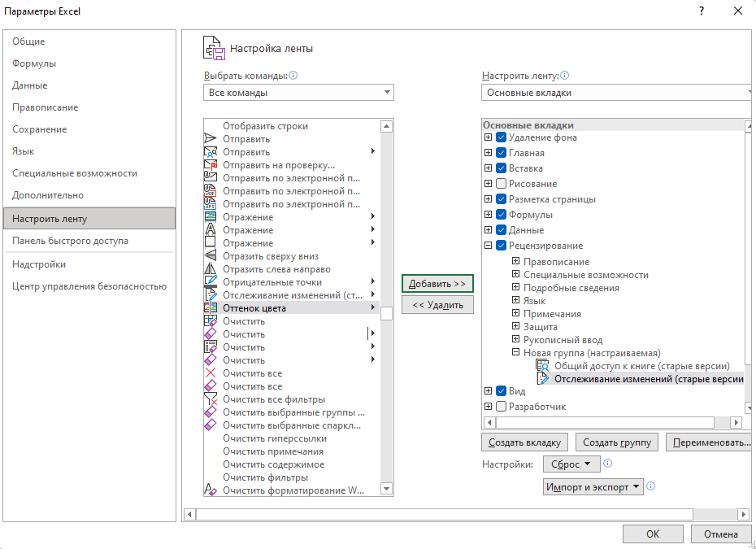
Task: Open the Основные вкладки dropdown
Action: (617, 93)
